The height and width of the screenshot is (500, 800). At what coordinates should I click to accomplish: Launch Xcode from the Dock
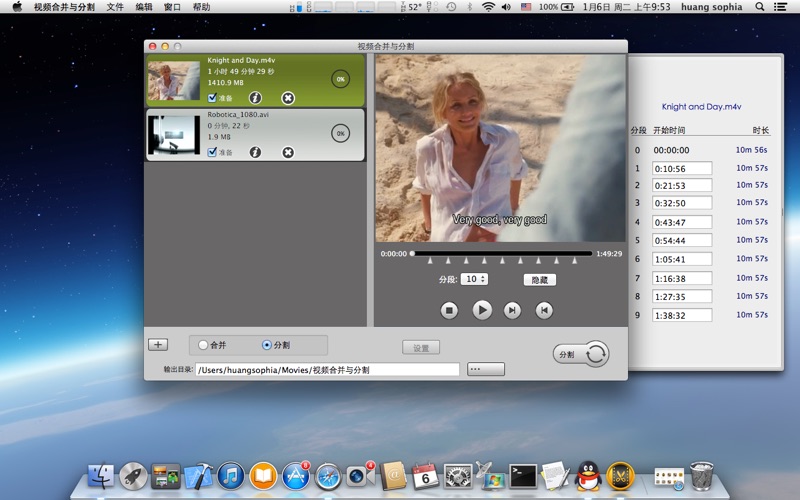pyautogui.click(x=198, y=476)
